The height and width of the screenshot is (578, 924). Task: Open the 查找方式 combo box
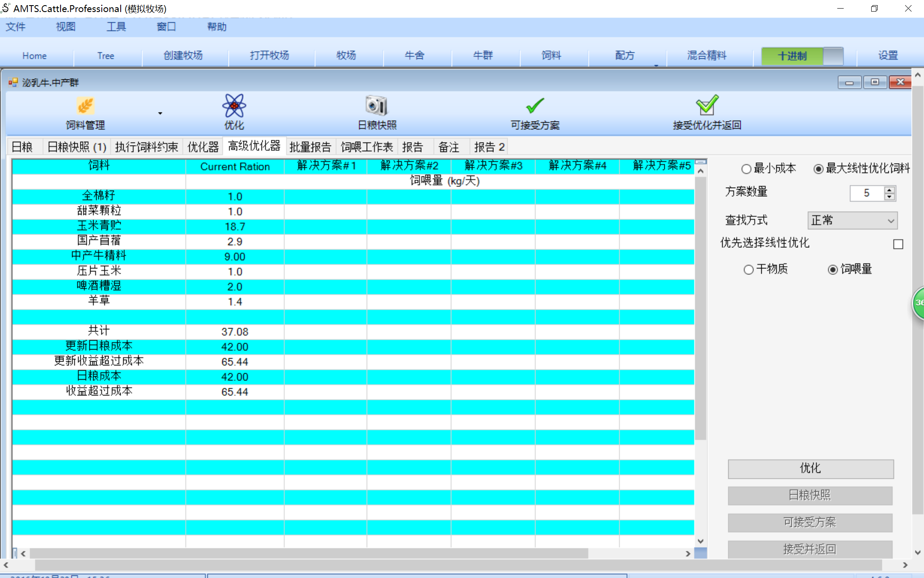852,221
